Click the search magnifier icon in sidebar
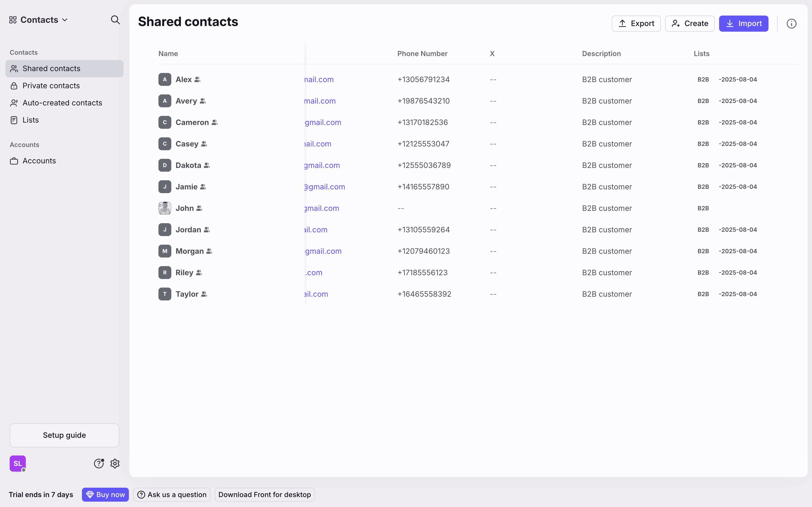Screen dimensions: 812x507 [x=115, y=20]
